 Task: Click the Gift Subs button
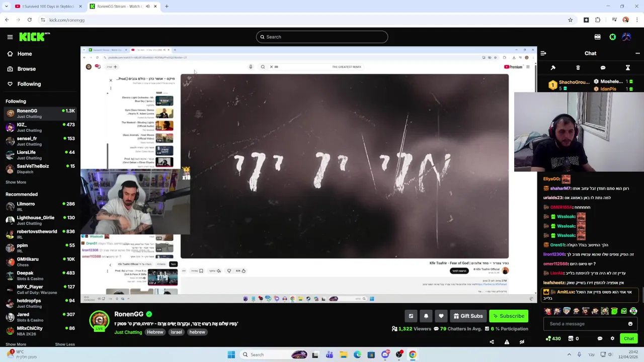pyautogui.click(x=468, y=316)
